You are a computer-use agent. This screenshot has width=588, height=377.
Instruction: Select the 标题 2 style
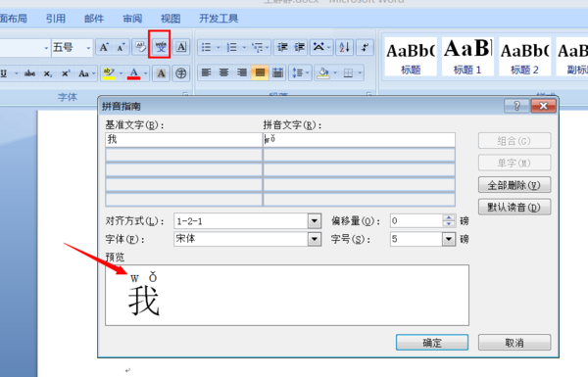pyautogui.click(x=524, y=56)
